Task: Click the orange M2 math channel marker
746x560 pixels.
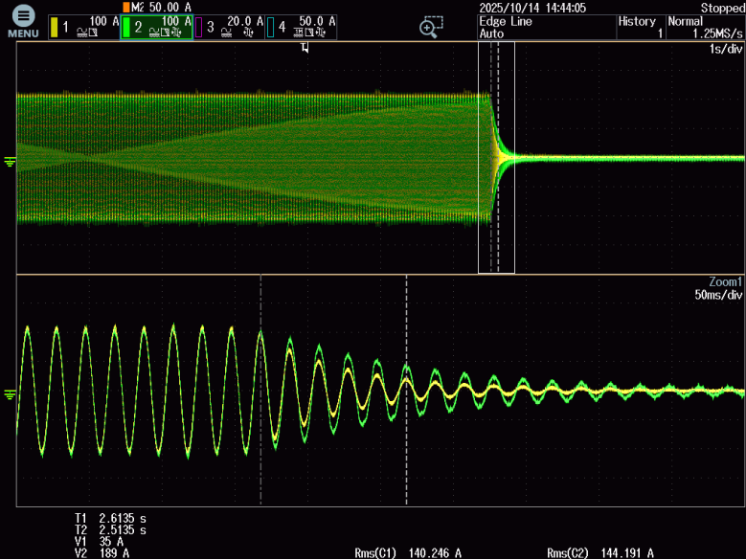Action: pos(127,7)
